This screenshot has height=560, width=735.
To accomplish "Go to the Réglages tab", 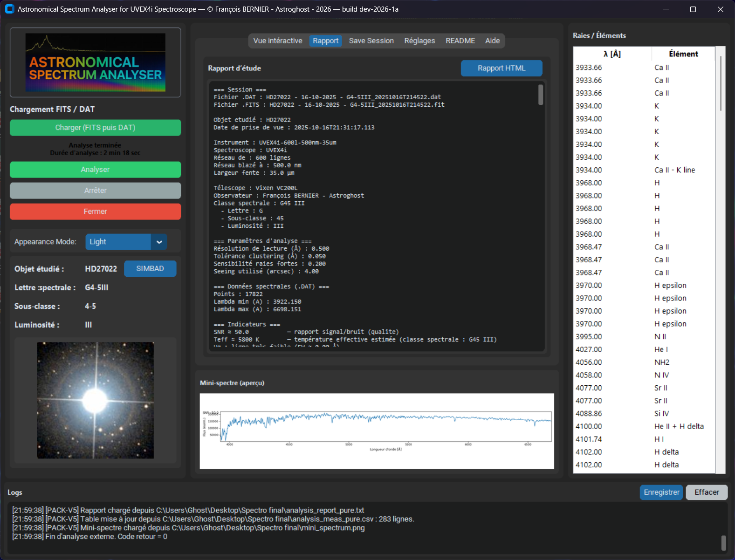I will click(419, 41).
